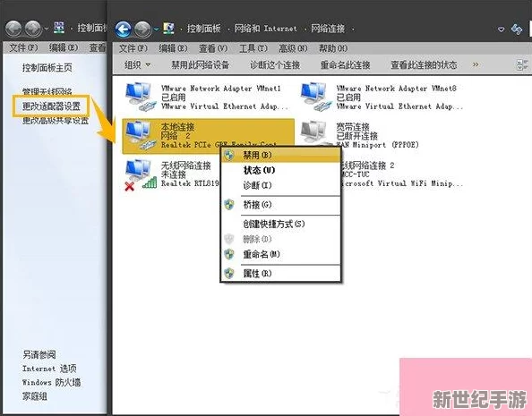Click the network folder icon in the address bar
This screenshot has height=416, width=532.
point(168,29)
